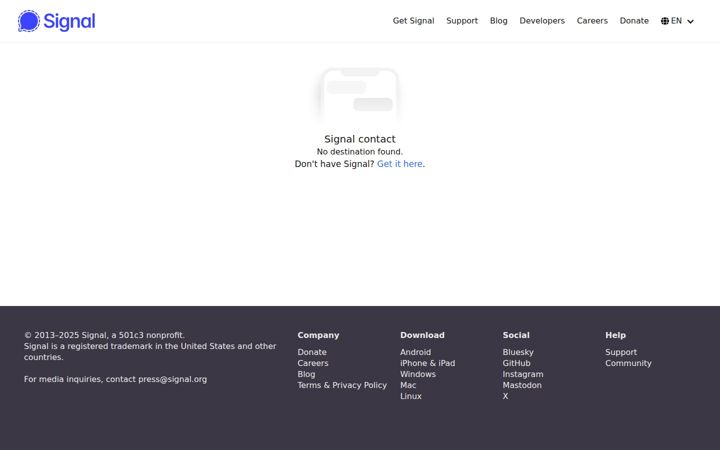Open Get Signal in top navigation
Viewport: 720px width, 450px height.
(x=413, y=21)
